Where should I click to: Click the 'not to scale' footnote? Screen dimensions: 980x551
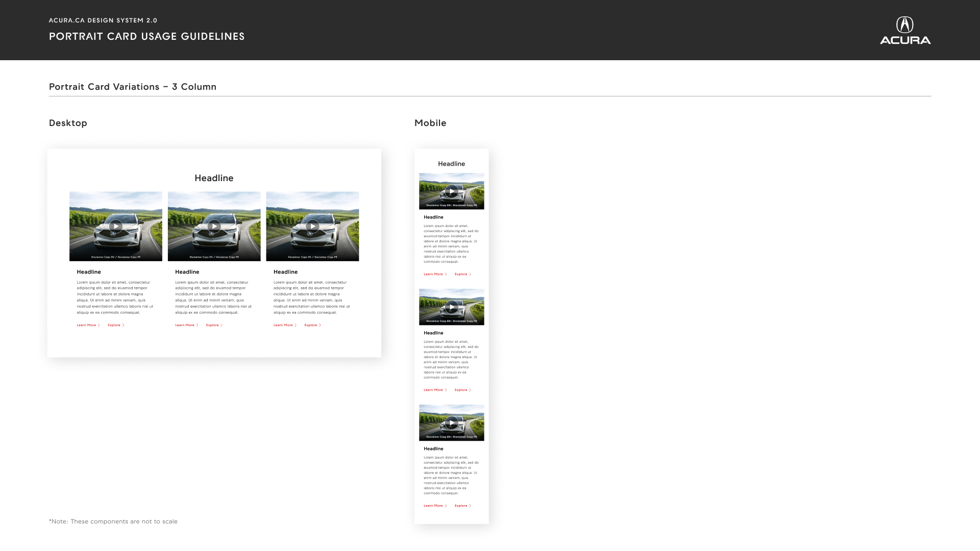coord(113,521)
